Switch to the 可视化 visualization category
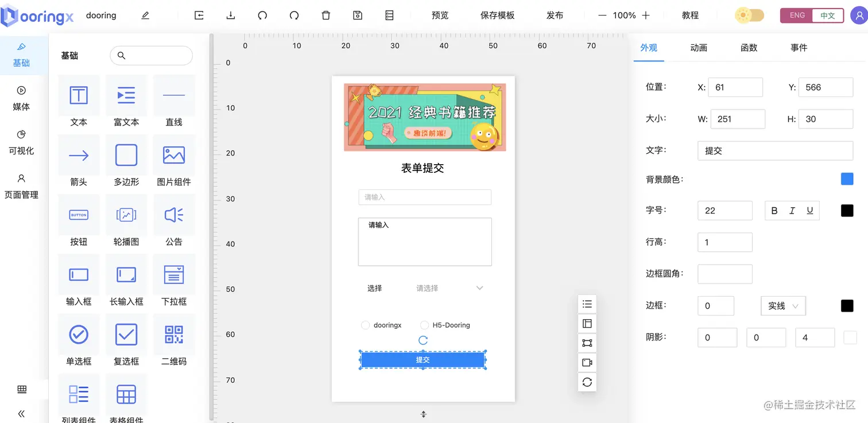 tap(22, 142)
